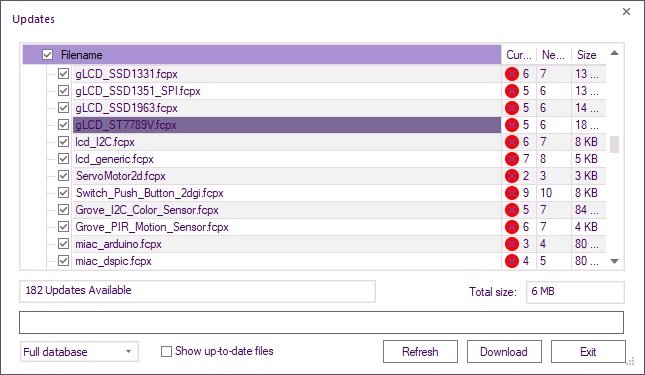This screenshot has height=375, width=645.
Task: Uncheck the miac_arduino.fcpx checkbox
Action: 63,244
